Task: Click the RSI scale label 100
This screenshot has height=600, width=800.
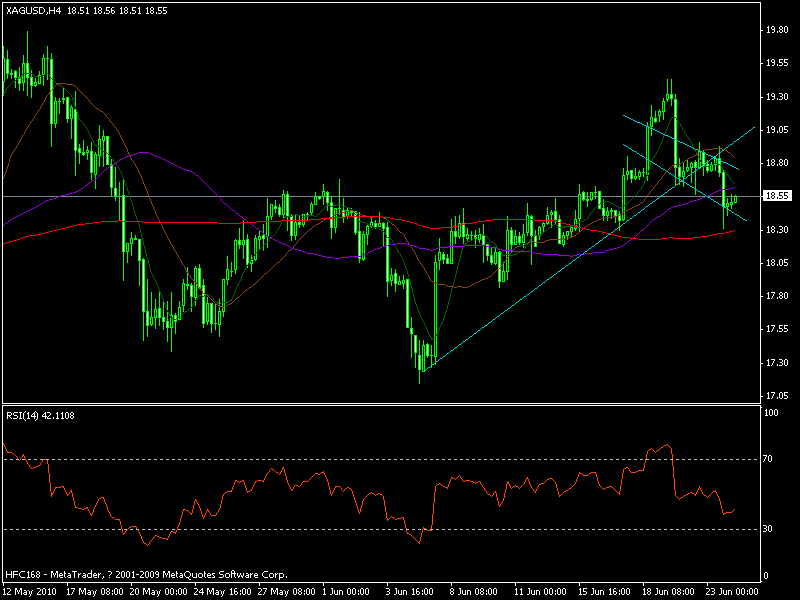Action: 771,413
